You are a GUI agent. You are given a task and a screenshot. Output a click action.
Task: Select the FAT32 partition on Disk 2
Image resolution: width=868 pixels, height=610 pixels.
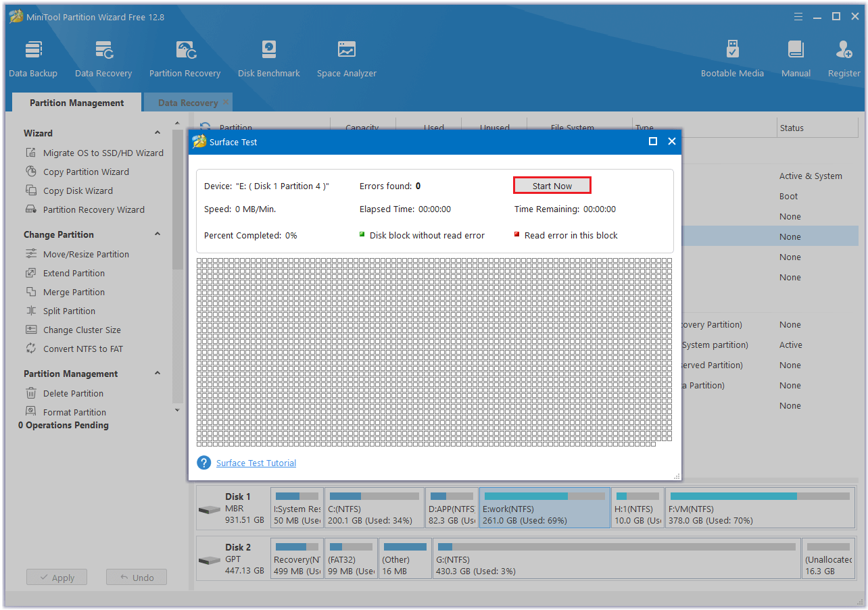(351, 559)
